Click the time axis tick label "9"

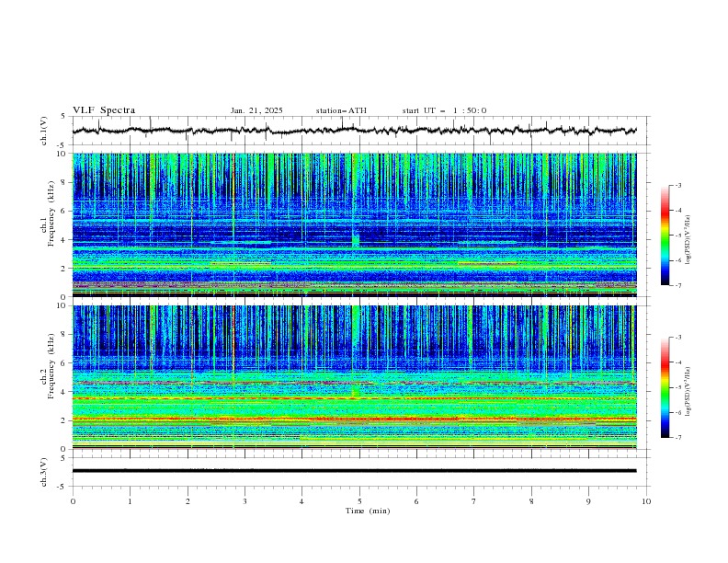588,501
